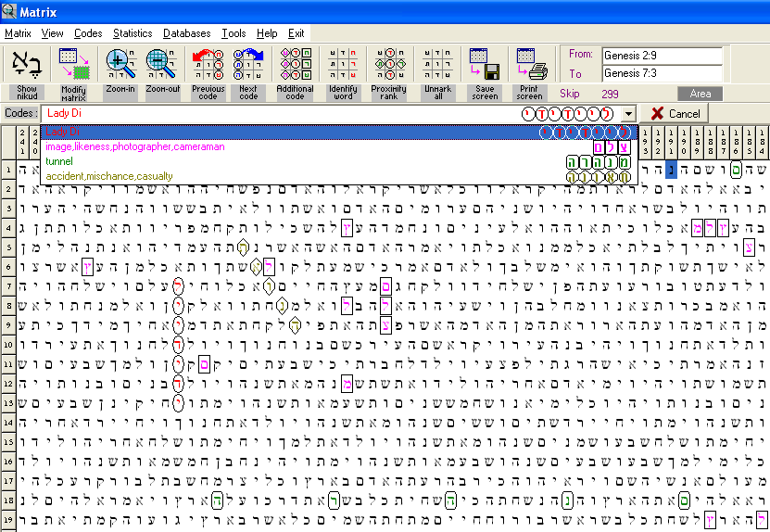This screenshot has width=770, height=532.
Task: Click the Save screen label button
Action: click(x=485, y=93)
